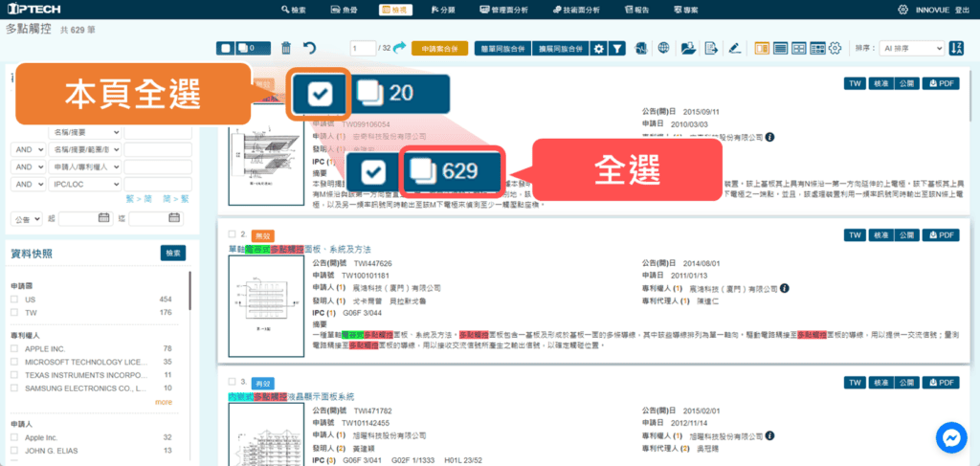Open the 報告 menu item
Screen dimensions: 980x466
[x=635, y=10]
